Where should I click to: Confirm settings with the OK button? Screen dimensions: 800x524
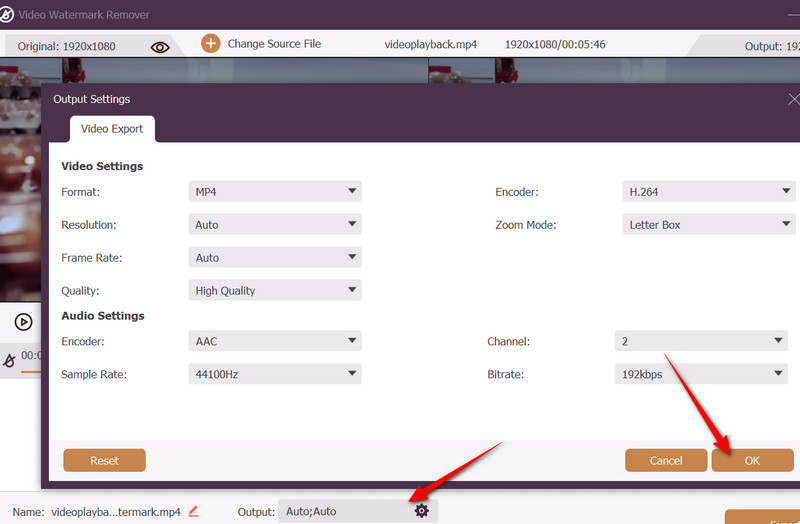[751, 461]
